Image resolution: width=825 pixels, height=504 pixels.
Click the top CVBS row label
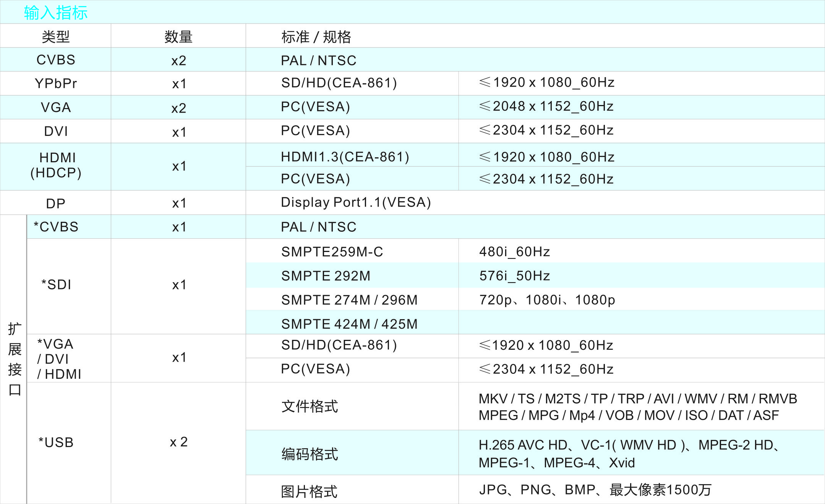coord(56,60)
